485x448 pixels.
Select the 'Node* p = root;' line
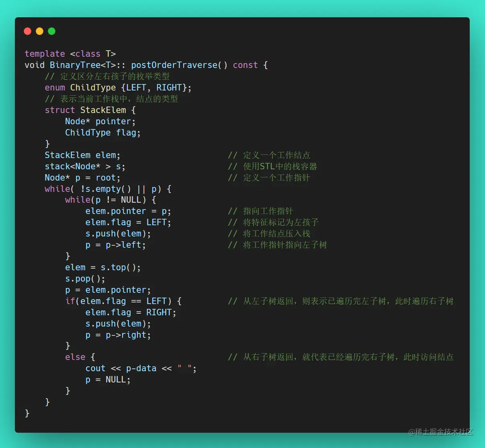(x=82, y=178)
